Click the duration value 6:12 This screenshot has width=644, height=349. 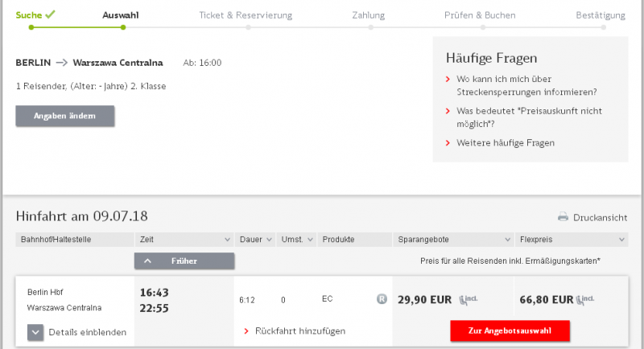click(x=247, y=300)
